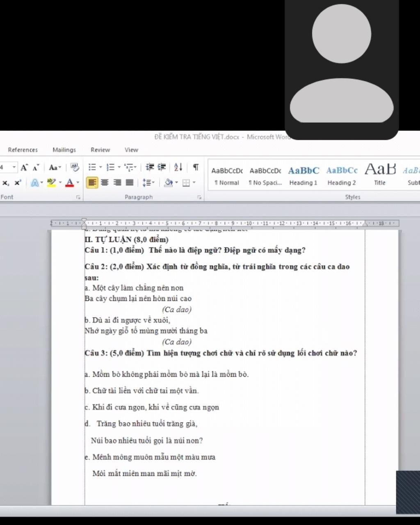Apply subscript formatting
This screenshot has height=525, width=420.
click(5, 183)
